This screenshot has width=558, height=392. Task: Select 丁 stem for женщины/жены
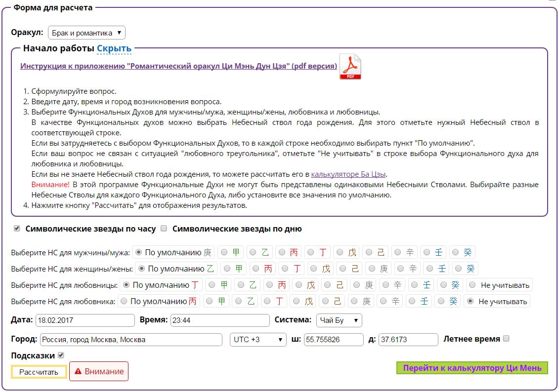(285, 268)
